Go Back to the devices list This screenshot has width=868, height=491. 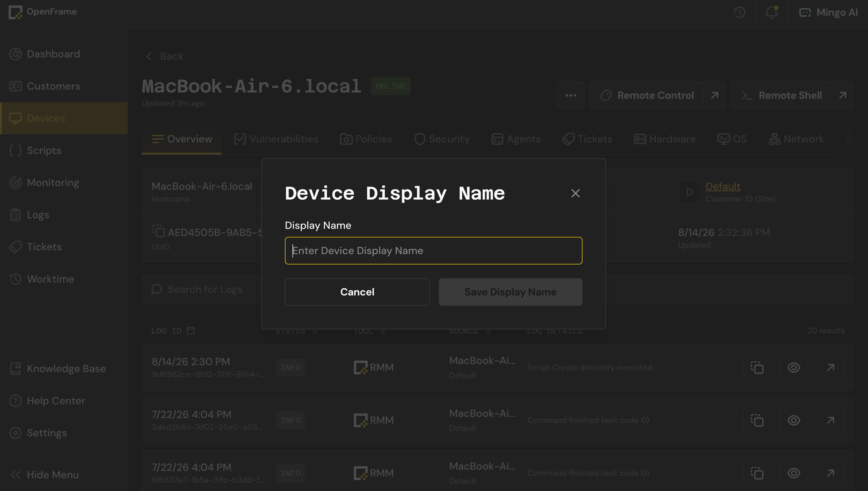pos(164,56)
